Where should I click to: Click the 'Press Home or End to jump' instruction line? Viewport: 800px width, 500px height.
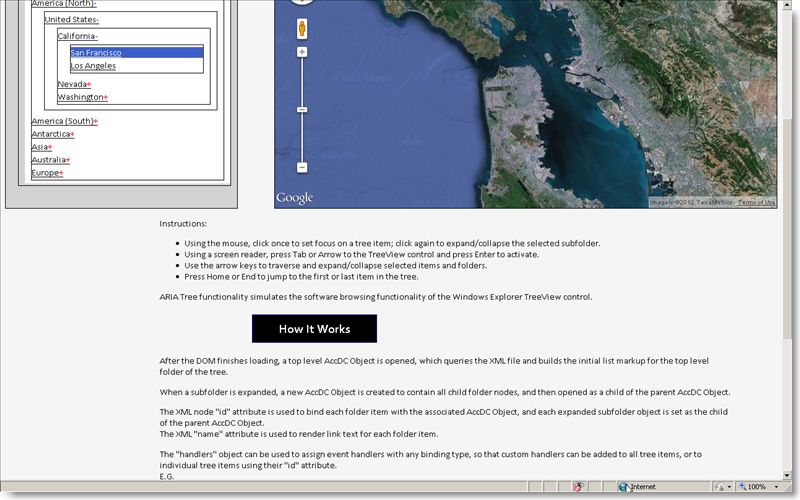pos(301,277)
